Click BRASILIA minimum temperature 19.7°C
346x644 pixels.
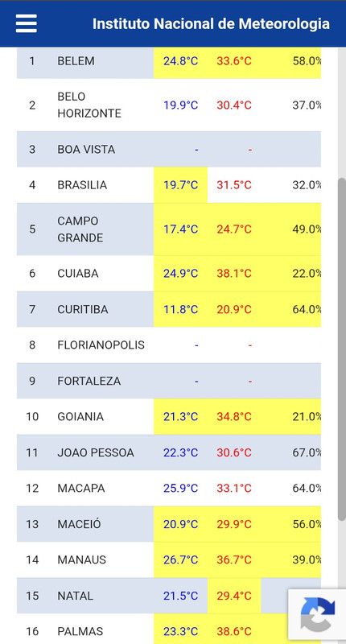(x=180, y=185)
